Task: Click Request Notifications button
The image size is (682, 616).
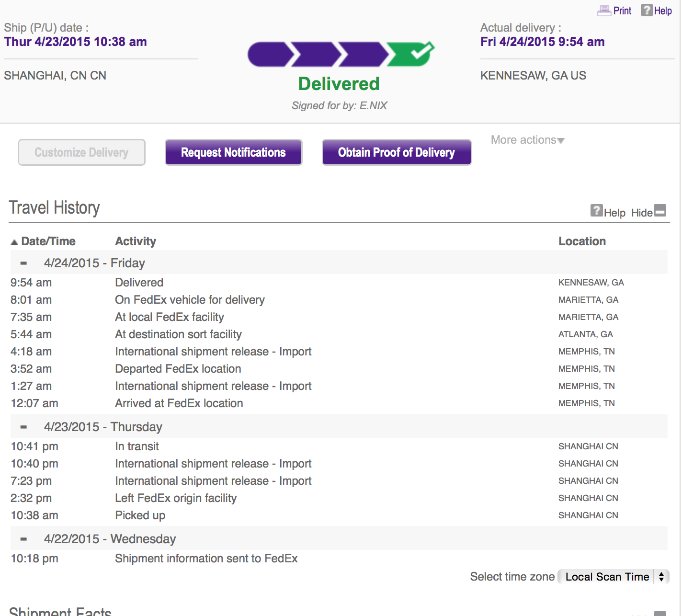Action: (233, 152)
